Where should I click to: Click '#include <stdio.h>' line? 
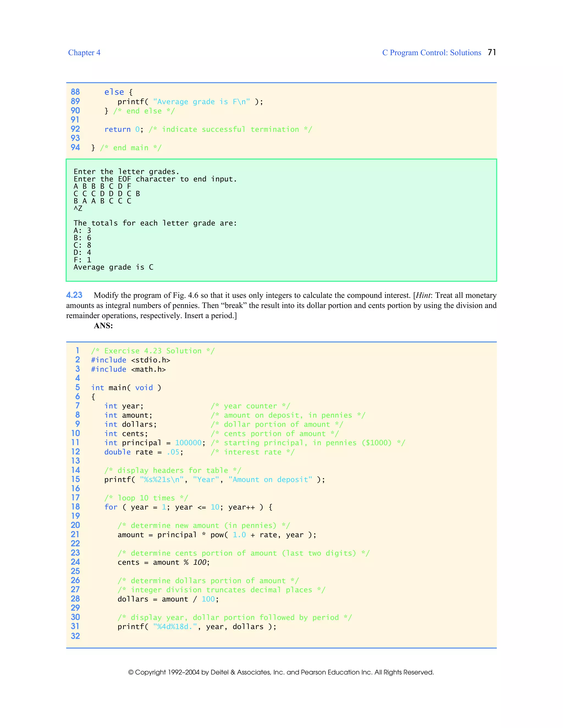(x=130, y=360)
